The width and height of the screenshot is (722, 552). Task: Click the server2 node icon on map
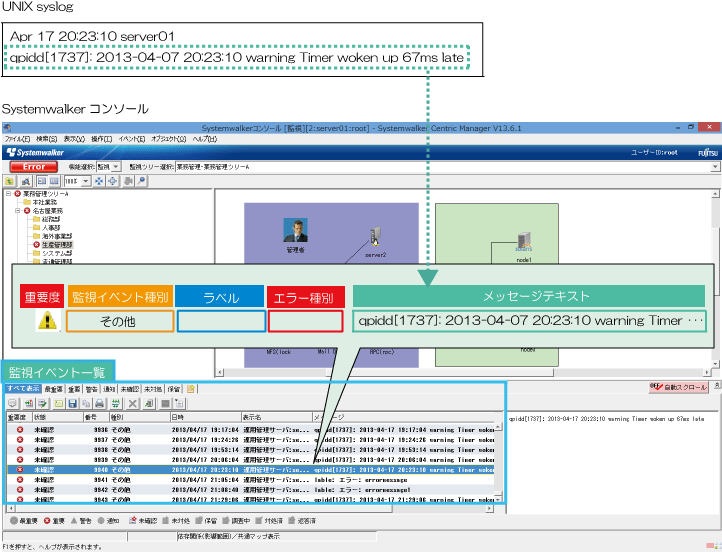pos(376,238)
